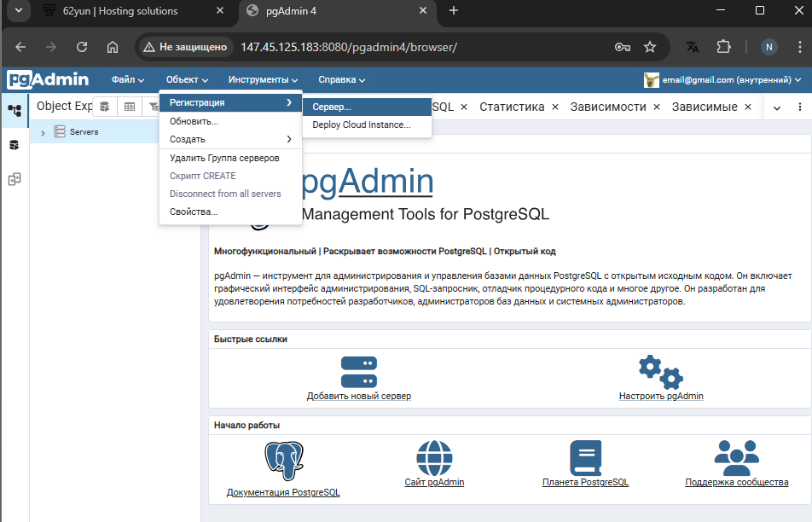Image resolution: width=812 pixels, height=522 pixels.
Task: Click the browser refresh button
Action: [81, 48]
